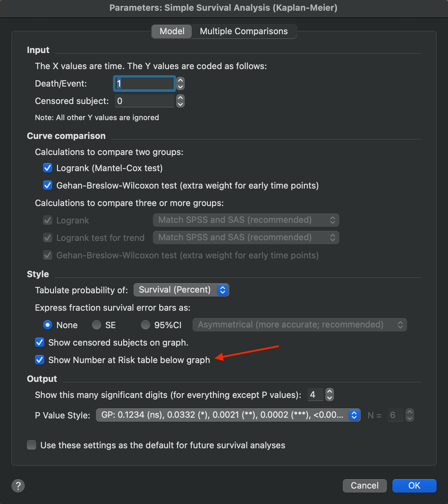Click the Death/Event input field

click(x=144, y=84)
